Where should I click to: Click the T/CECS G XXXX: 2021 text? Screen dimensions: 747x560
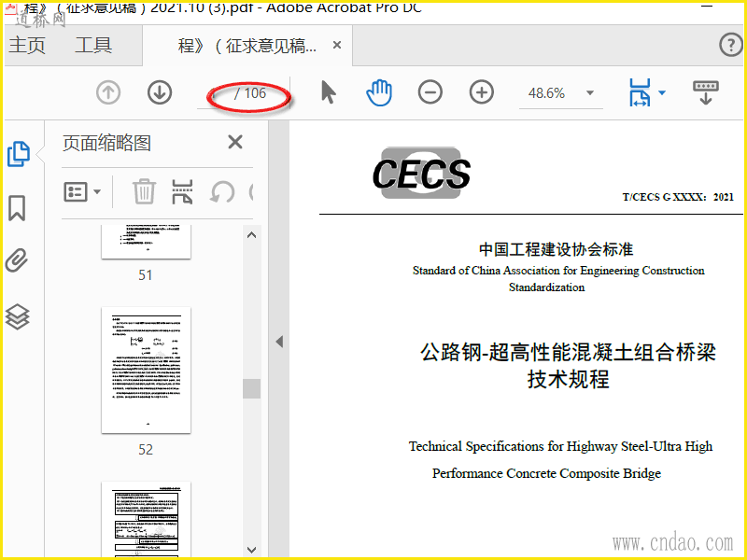(x=678, y=197)
